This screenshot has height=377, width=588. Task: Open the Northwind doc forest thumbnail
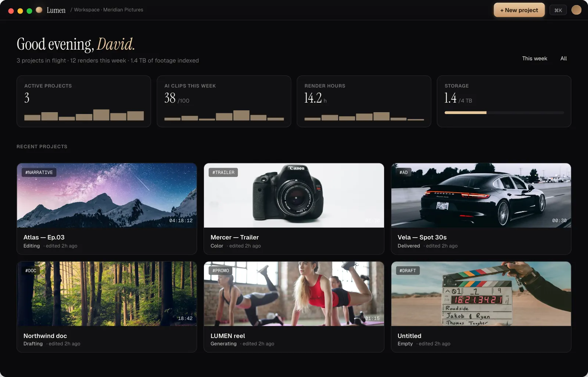tap(107, 294)
